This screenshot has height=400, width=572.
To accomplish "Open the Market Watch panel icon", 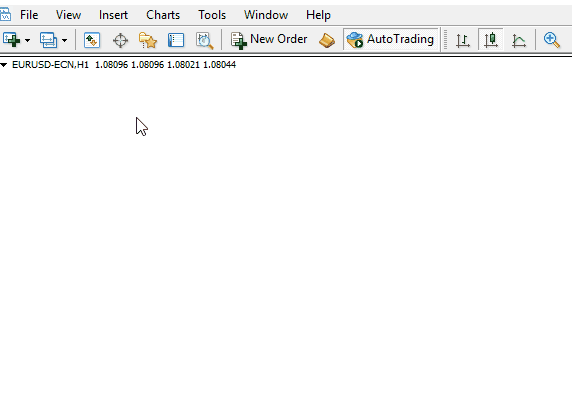I will pyautogui.click(x=92, y=40).
